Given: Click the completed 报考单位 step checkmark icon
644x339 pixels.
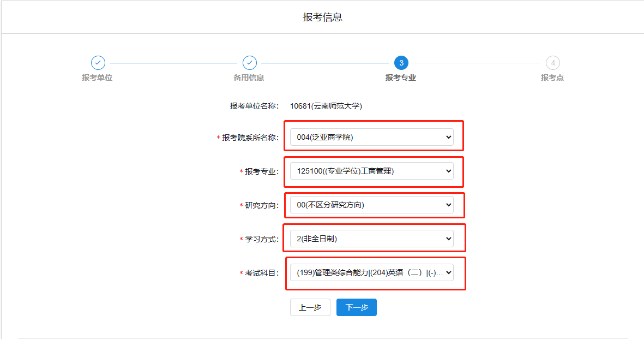Looking at the screenshot, I should (x=98, y=63).
